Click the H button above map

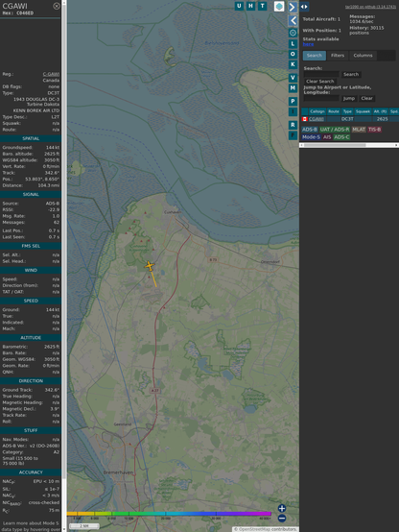pos(250,6)
